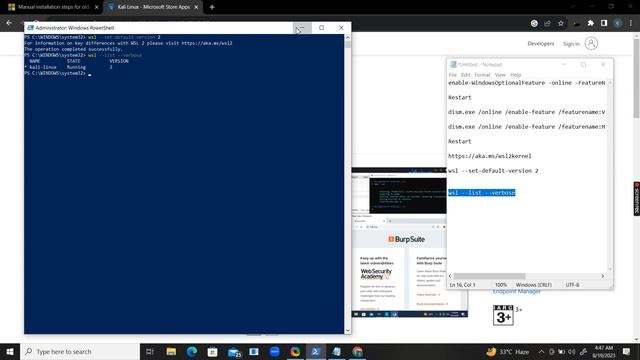Minimize the PowerShell window
The width and height of the screenshot is (640, 360).
pos(302,28)
